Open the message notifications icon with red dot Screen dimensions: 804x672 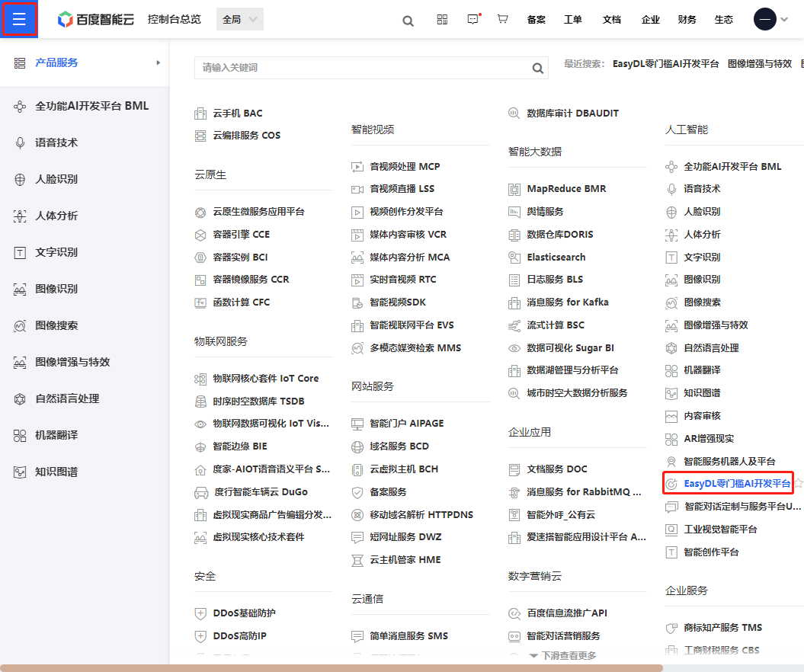[472, 20]
